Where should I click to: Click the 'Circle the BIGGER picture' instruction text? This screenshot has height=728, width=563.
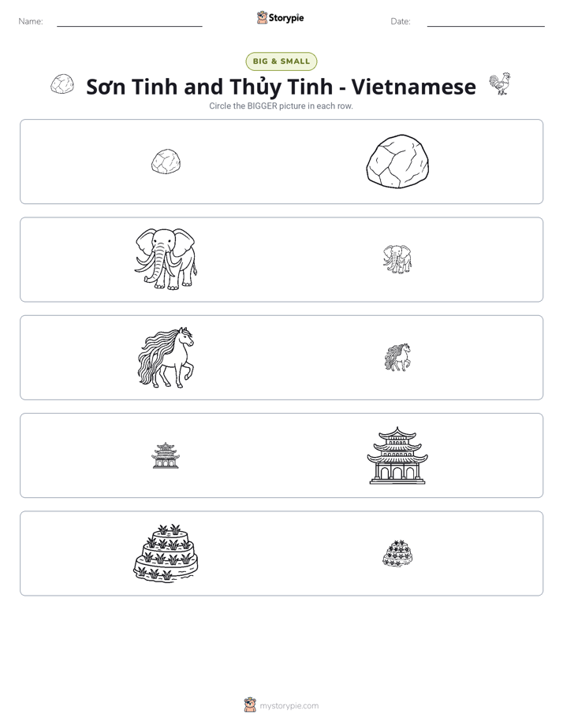[x=281, y=106]
